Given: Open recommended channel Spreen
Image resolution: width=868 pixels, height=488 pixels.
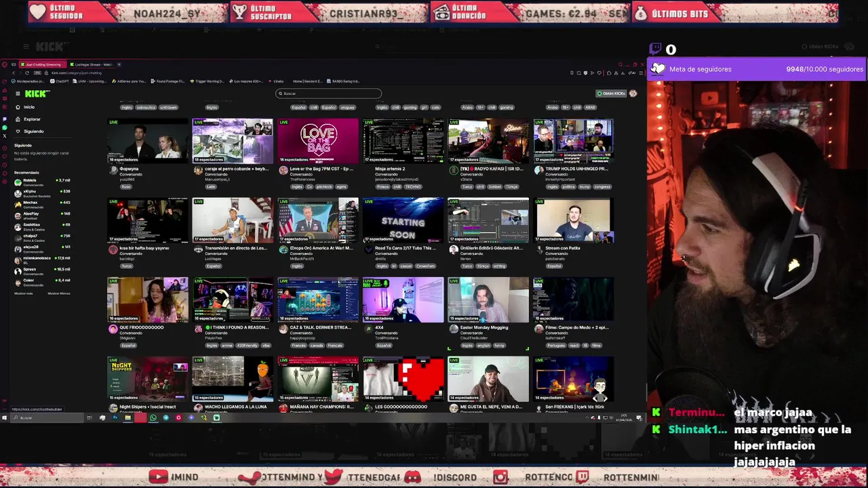Looking at the screenshot, I should 42,270.
